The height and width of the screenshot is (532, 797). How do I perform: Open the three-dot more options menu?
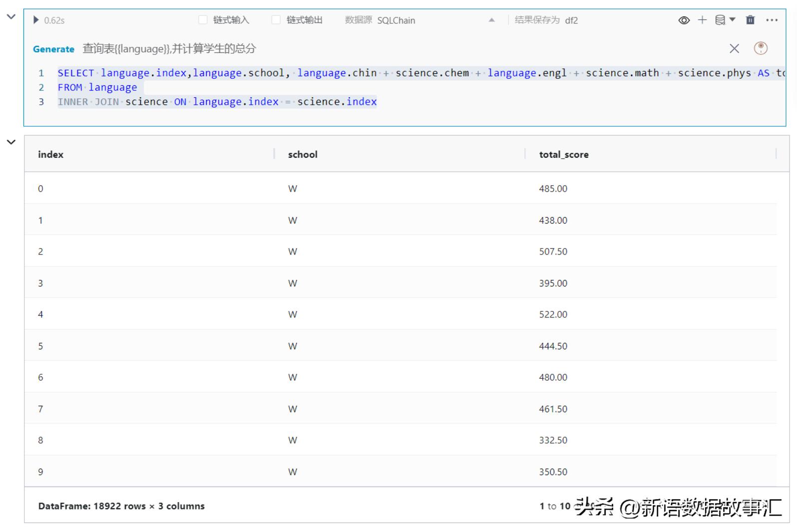(772, 20)
